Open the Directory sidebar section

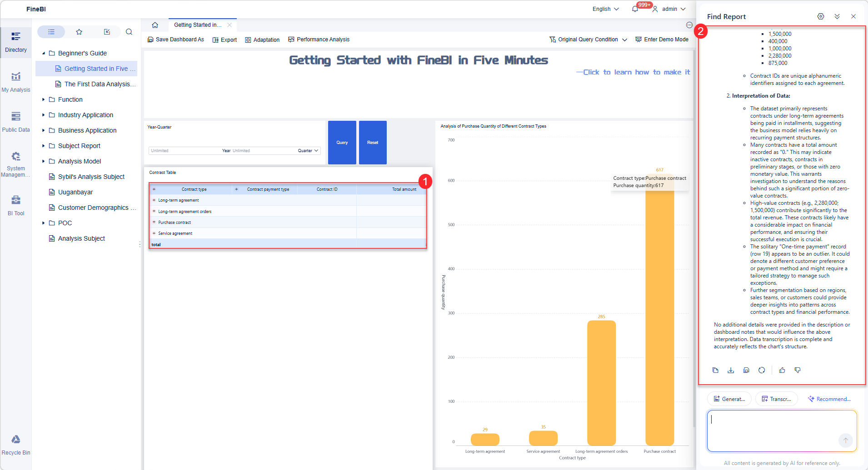pos(16,42)
